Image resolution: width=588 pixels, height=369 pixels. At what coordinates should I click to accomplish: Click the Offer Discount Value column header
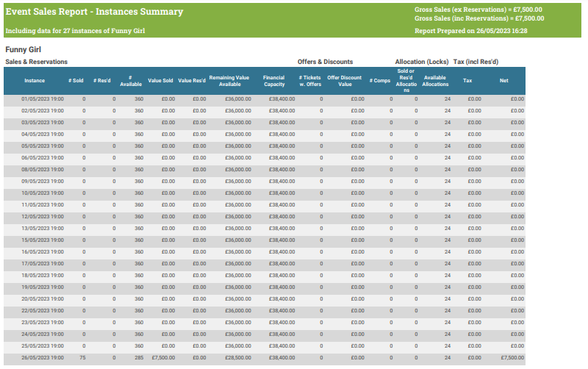pyautogui.click(x=344, y=81)
